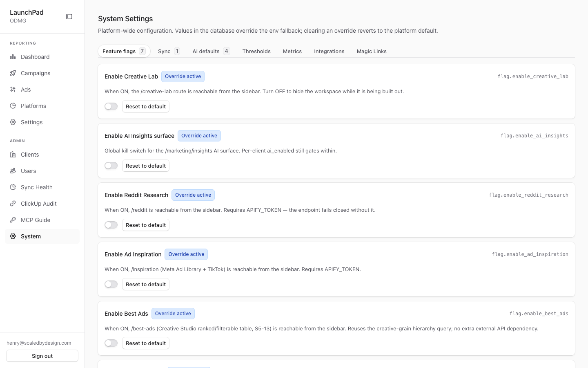Open the Metrics tab
The image size is (588, 368).
(292, 51)
